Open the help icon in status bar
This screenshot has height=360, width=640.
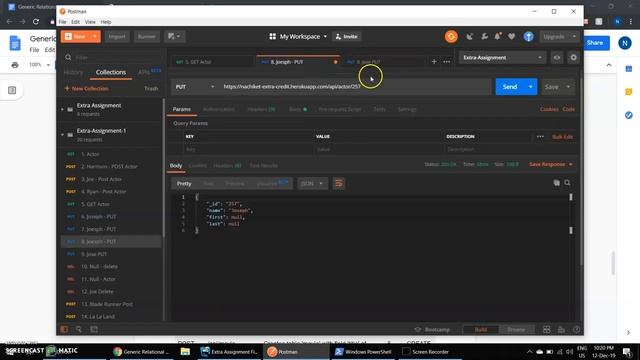[576, 329]
